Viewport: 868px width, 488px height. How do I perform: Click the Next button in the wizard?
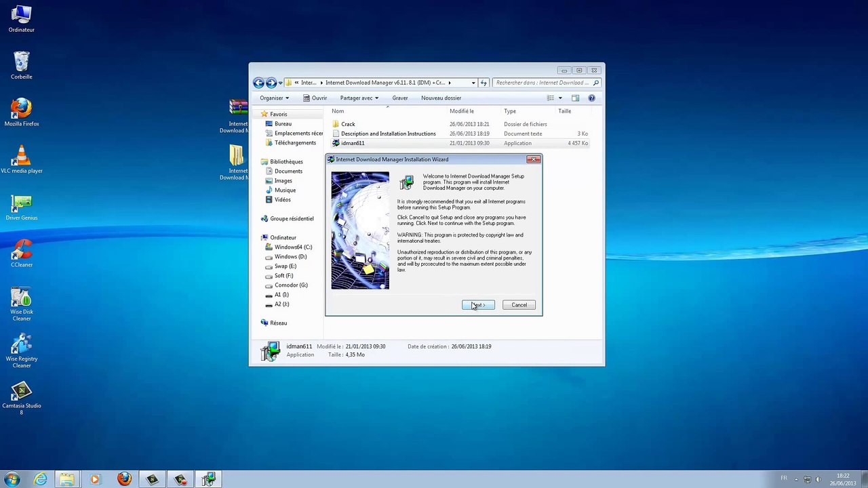[x=478, y=305]
